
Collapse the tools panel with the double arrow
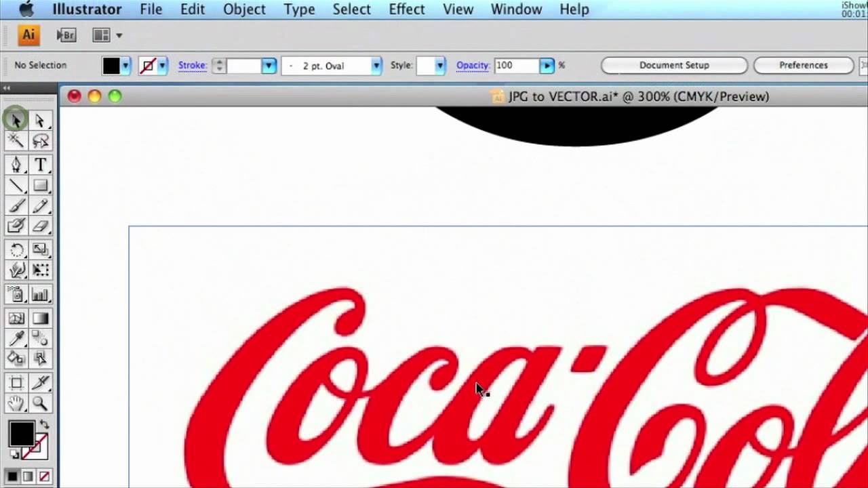point(6,88)
